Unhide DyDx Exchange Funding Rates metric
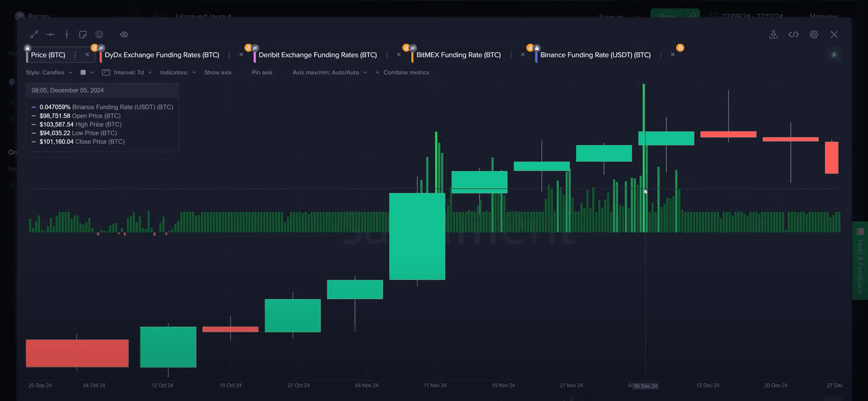Screen dimensions: 868x401 point(101,48)
